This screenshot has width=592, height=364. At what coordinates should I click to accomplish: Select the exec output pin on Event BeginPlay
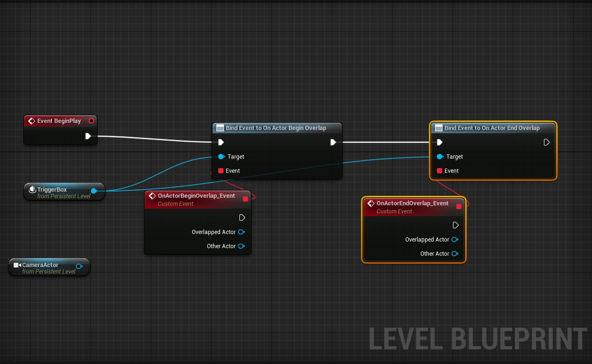pyautogui.click(x=88, y=136)
